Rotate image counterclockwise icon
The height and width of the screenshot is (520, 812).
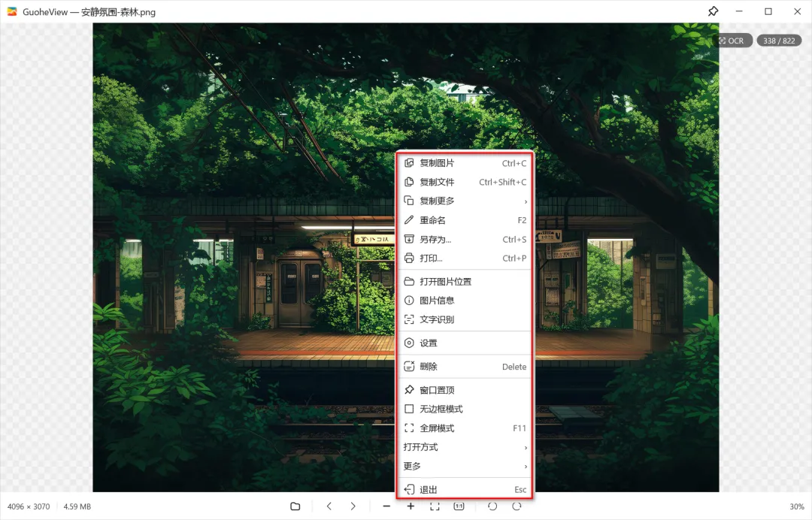click(x=492, y=506)
